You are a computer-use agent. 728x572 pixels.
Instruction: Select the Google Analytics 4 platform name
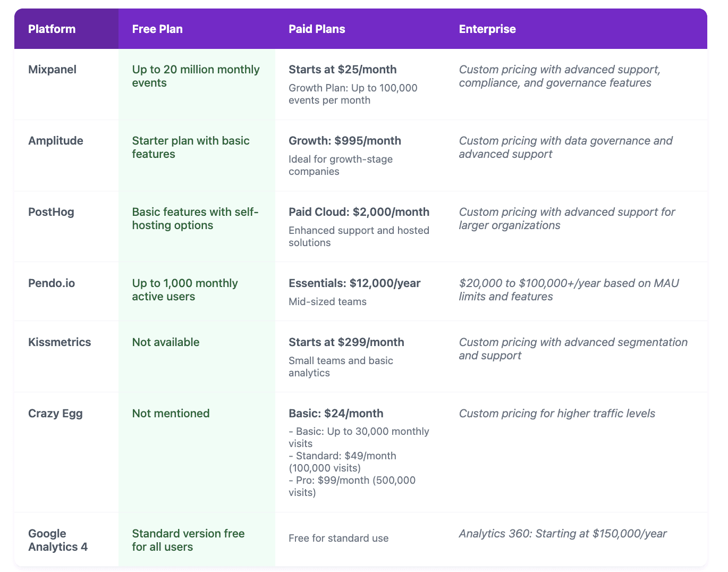coord(58,540)
